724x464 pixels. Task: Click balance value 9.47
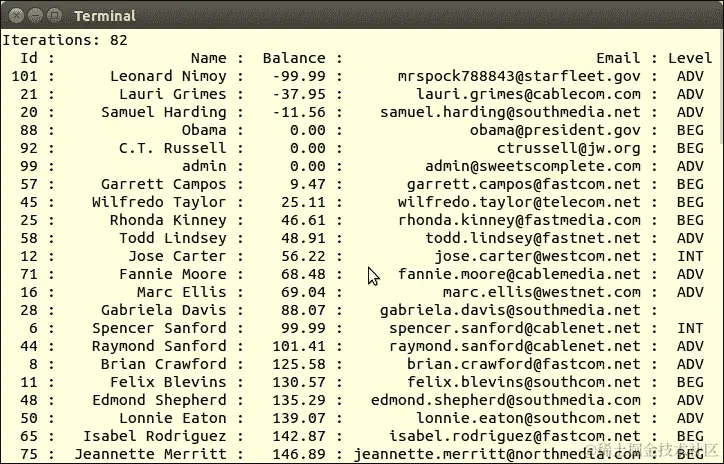point(308,184)
